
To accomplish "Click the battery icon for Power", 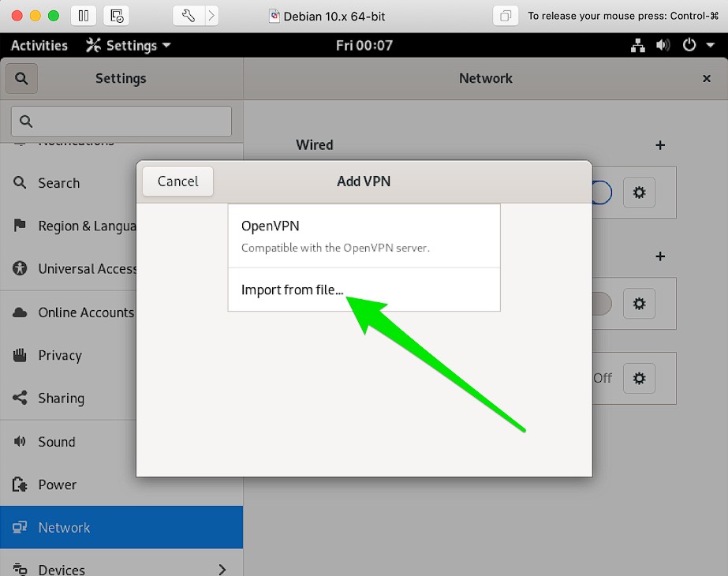I will click(x=20, y=484).
